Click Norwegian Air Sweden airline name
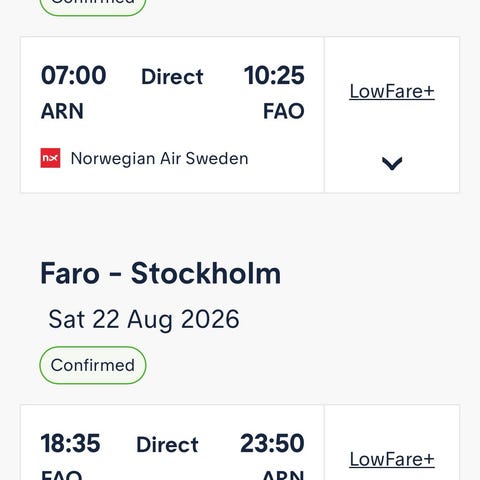The height and width of the screenshot is (480, 480). pyautogui.click(x=160, y=158)
